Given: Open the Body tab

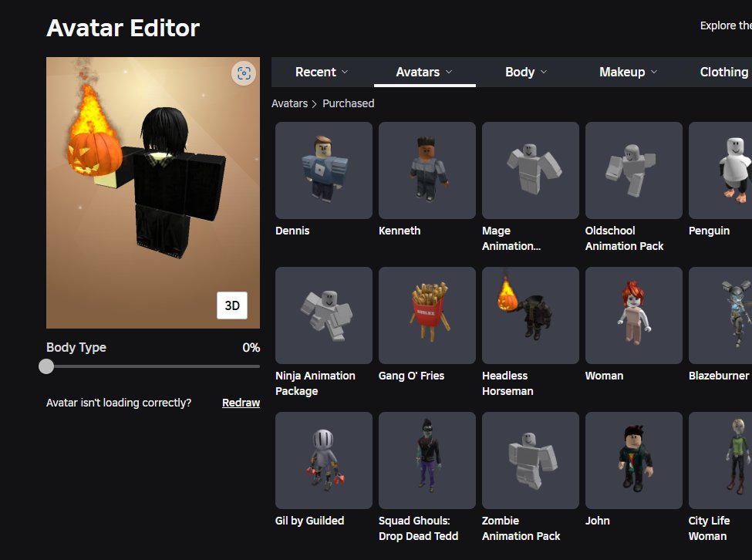Looking at the screenshot, I should [527, 72].
